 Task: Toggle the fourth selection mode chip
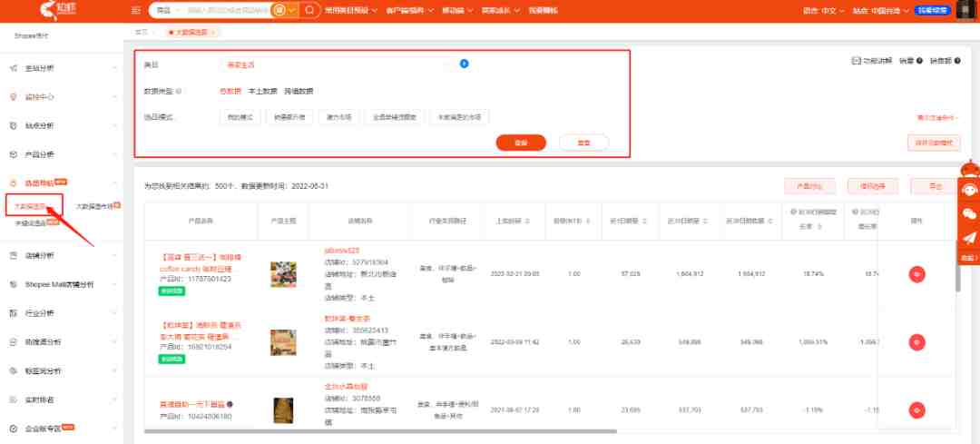(x=395, y=117)
